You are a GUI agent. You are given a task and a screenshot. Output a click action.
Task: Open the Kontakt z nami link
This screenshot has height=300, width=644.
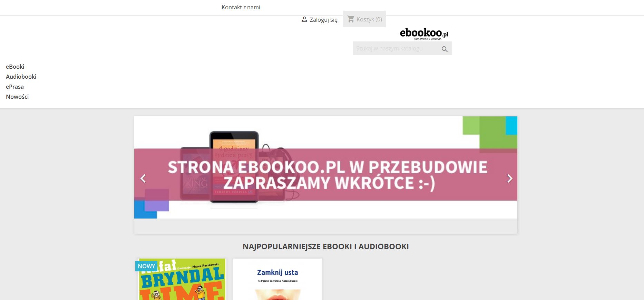point(241,7)
